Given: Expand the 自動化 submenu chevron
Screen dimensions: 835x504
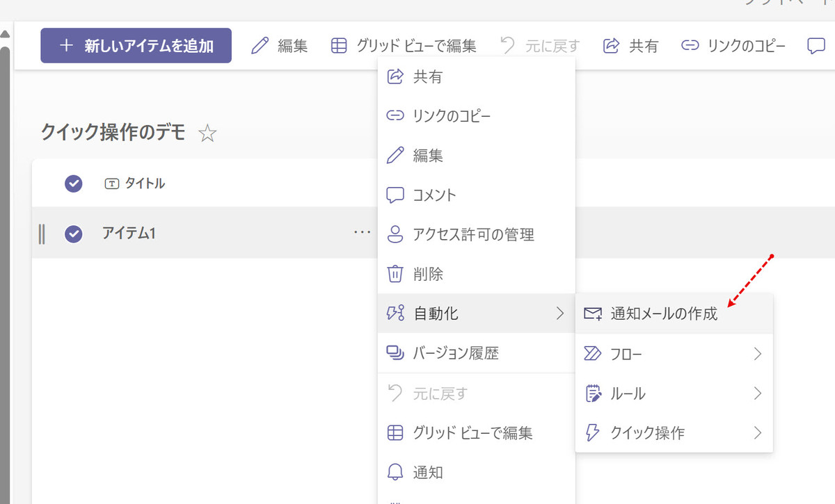Looking at the screenshot, I should (560, 314).
